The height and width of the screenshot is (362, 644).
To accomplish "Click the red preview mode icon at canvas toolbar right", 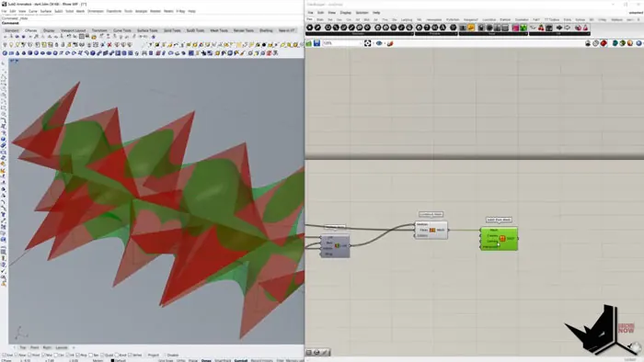I will tap(604, 43).
